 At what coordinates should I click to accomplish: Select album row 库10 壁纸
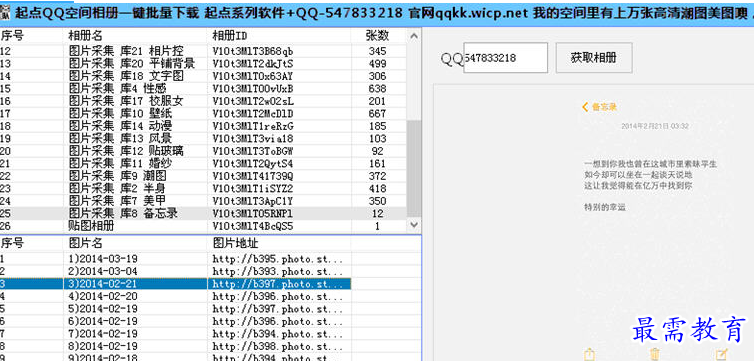tap(203, 113)
